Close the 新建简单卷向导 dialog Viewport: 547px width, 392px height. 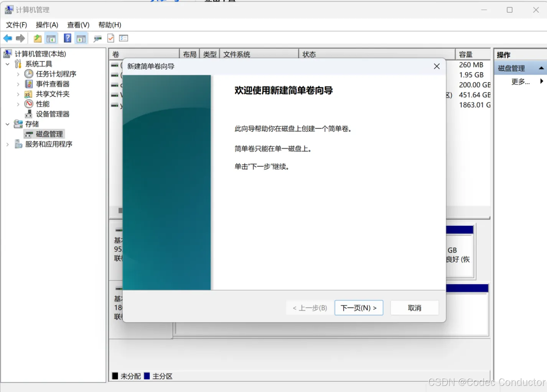tap(437, 66)
